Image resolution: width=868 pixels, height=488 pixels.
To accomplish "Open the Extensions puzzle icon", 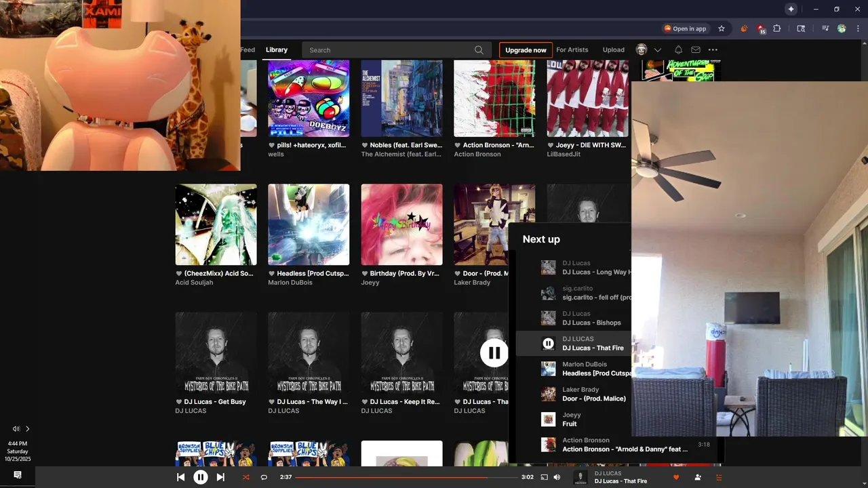I will point(777,28).
